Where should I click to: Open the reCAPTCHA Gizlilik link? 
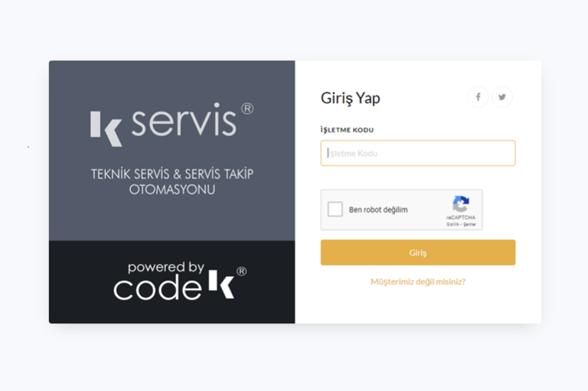point(452,224)
